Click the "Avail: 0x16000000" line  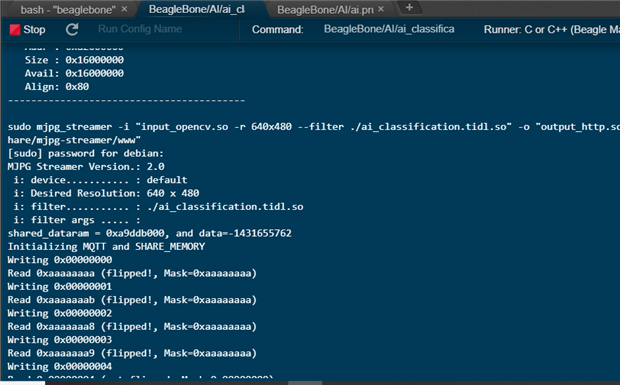pos(74,74)
